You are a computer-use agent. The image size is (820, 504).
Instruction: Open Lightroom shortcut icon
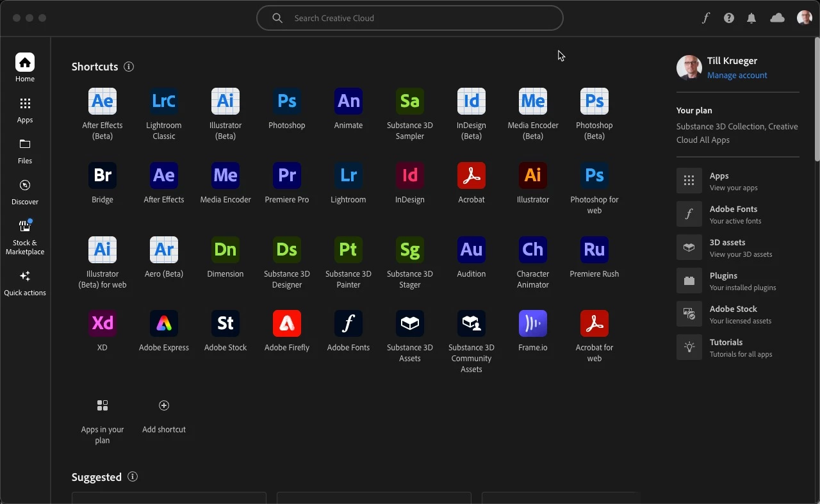pyautogui.click(x=348, y=175)
